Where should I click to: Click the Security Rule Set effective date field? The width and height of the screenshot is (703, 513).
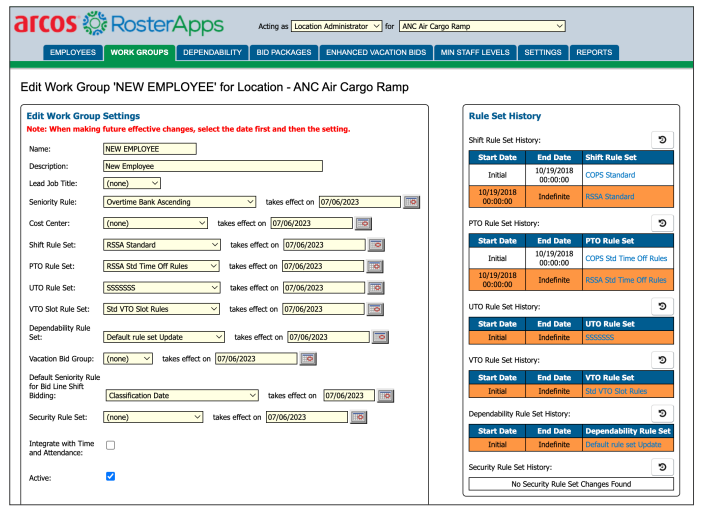pyautogui.click(x=307, y=417)
